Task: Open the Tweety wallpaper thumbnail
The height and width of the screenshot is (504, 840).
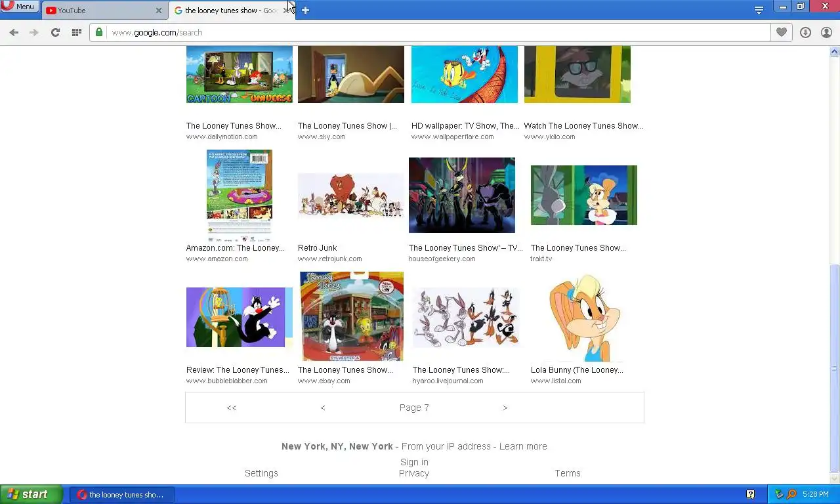Action: [x=465, y=74]
